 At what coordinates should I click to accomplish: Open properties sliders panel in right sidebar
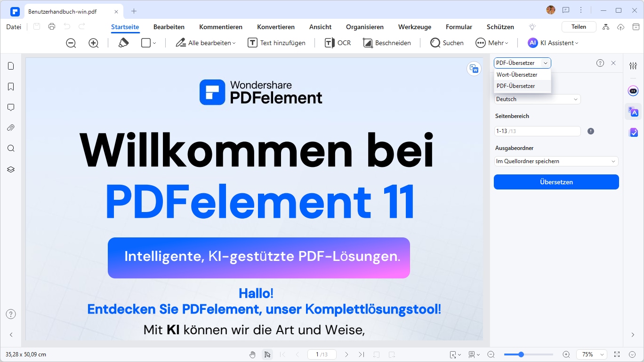click(x=633, y=66)
